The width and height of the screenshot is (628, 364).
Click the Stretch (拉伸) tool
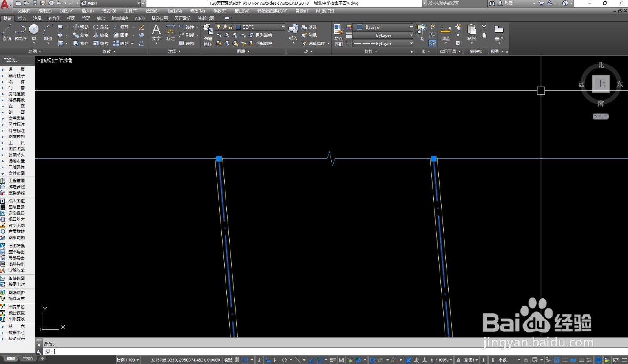81,44
